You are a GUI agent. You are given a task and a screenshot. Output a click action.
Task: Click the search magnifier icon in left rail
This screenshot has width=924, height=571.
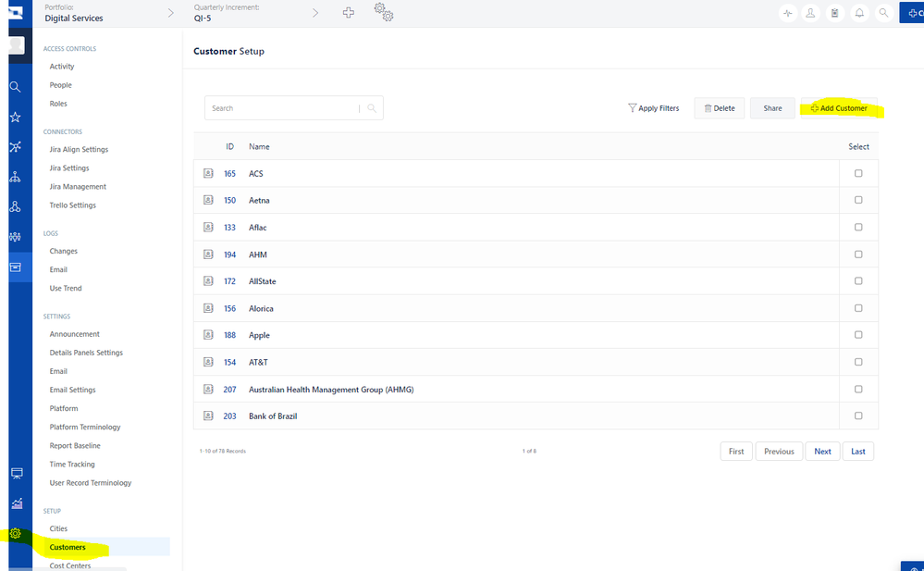(x=16, y=87)
